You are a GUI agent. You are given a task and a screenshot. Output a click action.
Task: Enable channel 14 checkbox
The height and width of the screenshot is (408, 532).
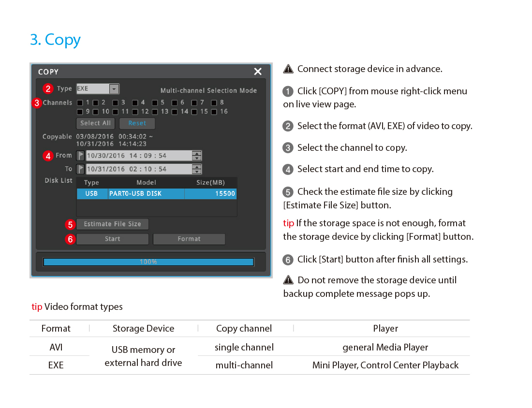pyautogui.click(x=175, y=112)
